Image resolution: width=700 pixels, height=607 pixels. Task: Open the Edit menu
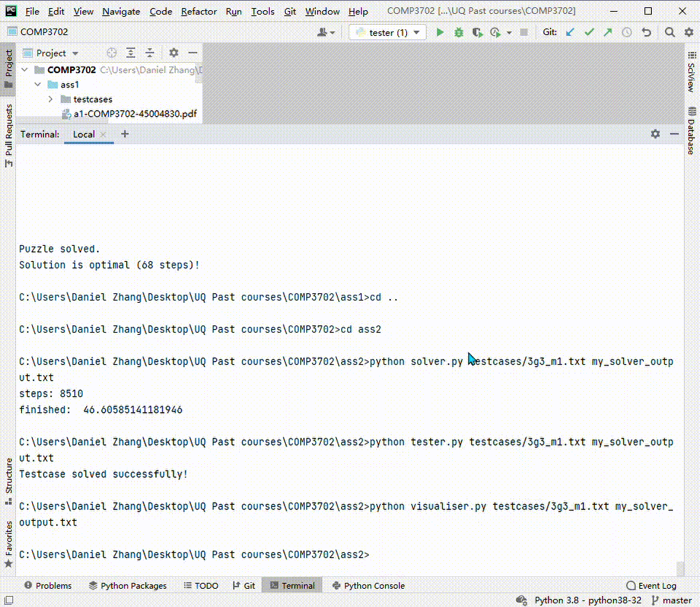[x=56, y=11]
